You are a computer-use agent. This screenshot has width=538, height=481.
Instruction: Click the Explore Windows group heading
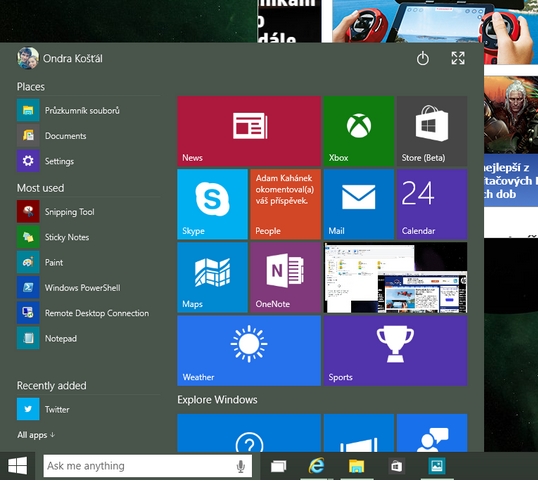tap(217, 400)
